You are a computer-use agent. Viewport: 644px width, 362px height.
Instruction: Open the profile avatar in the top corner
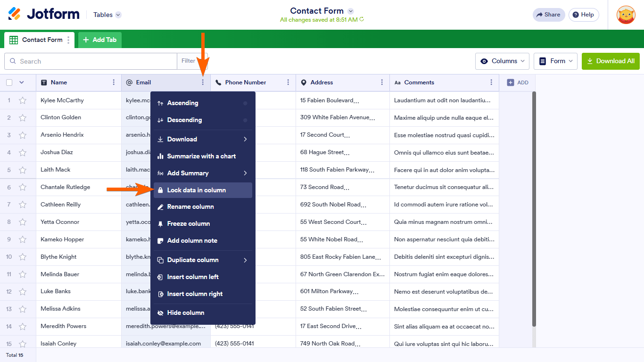point(626,15)
